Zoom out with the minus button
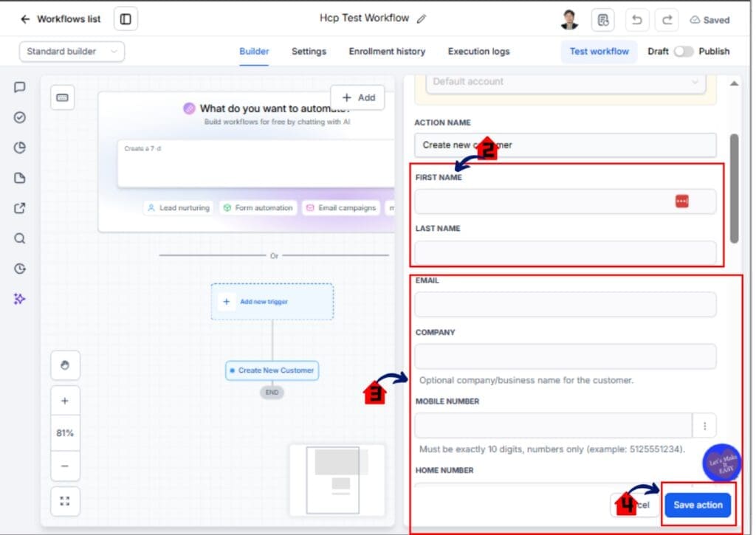 click(65, 466)
